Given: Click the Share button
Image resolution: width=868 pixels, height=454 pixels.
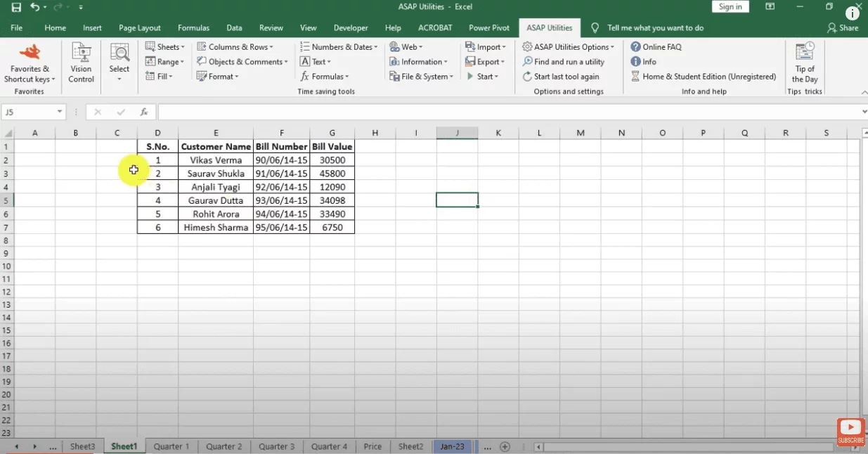Looking at the screenshot, I should pyautogui.click(x=843, y=28).
